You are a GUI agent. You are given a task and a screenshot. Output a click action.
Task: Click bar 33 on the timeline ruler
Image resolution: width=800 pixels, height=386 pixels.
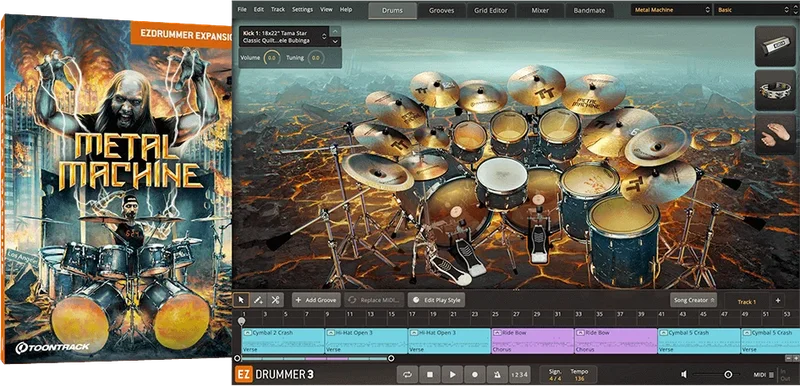click(578, 314)
